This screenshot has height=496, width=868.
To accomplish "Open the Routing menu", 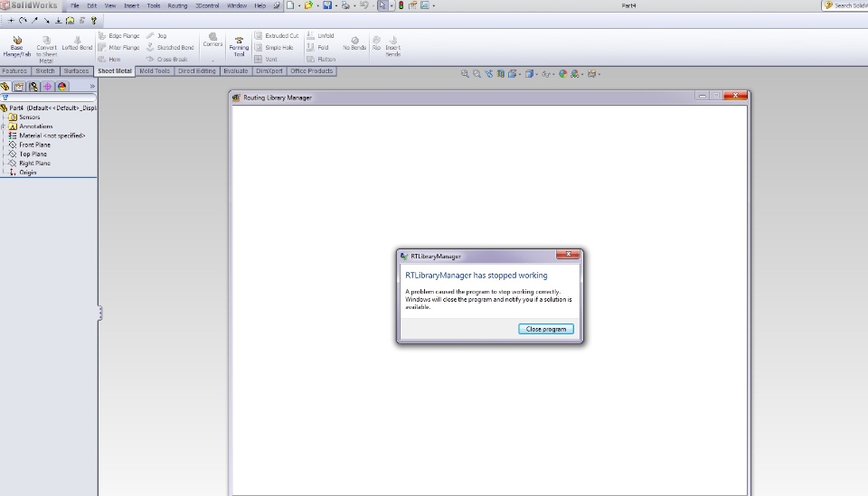I will [x=177, y=5].
